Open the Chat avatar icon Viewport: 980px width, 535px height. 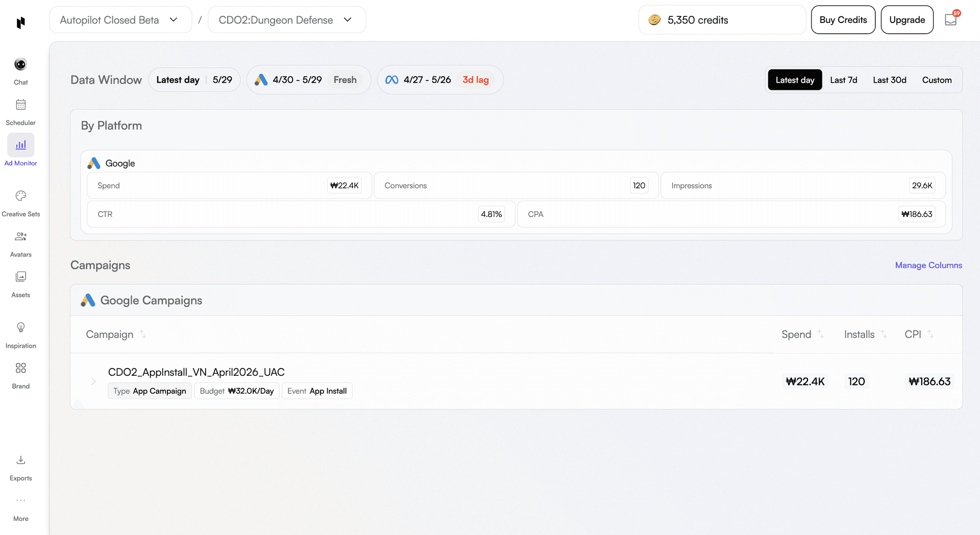pos(20,64)
